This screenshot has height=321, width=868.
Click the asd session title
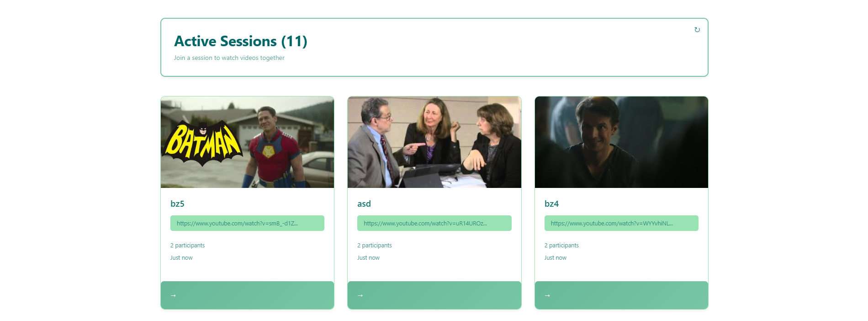(x=364, y=204)
